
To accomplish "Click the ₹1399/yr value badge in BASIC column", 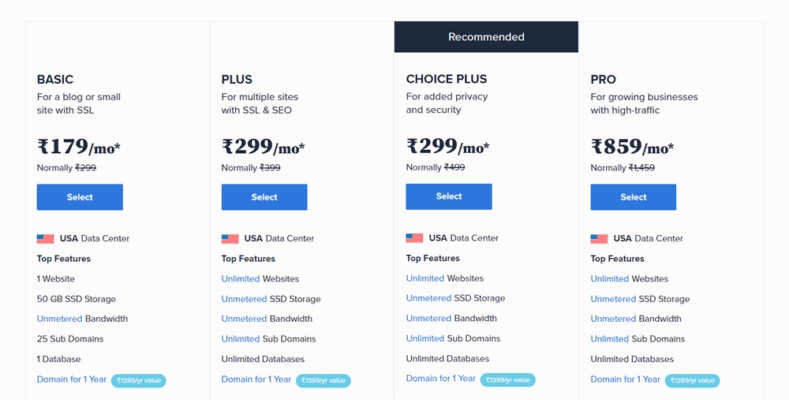I will coord(139,380).
